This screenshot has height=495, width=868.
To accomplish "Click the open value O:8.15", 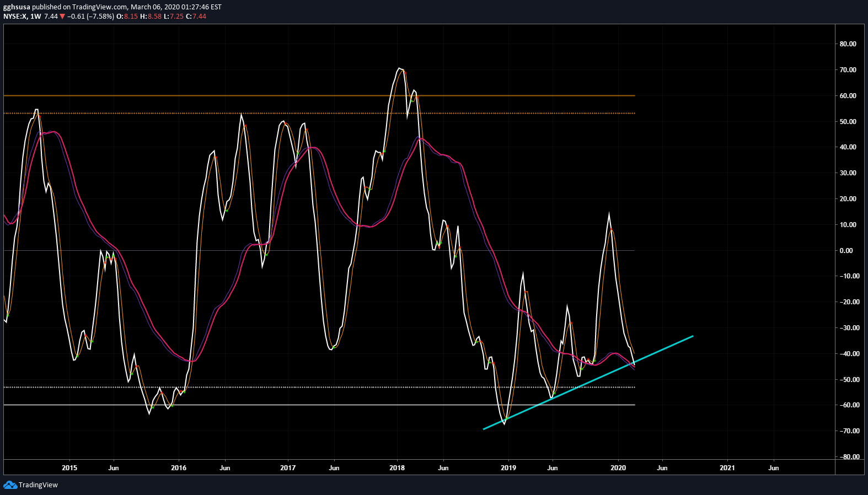I will 127,17.
